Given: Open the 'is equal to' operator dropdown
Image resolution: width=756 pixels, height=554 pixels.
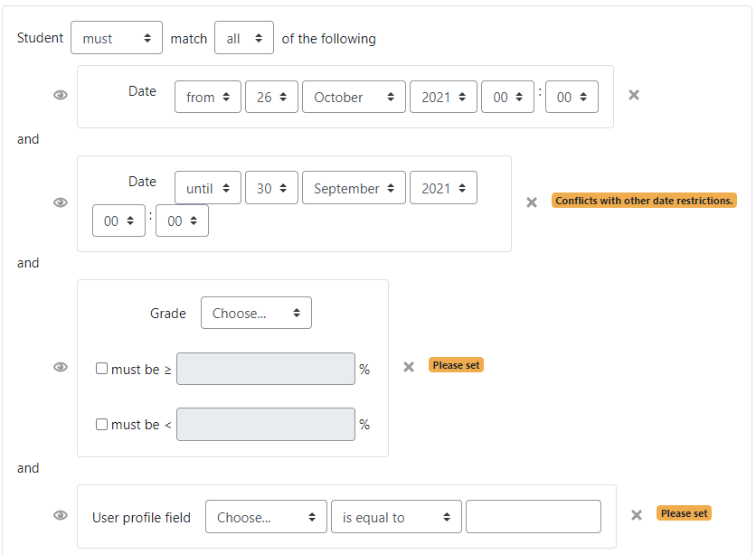Looking at the screenshot, I should pos(396,516).
